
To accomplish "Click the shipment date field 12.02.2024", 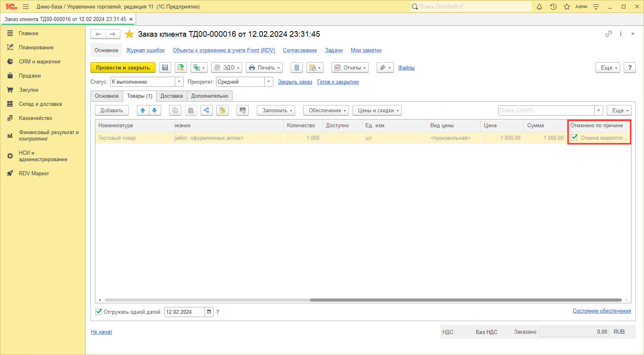I will [185, 312].
